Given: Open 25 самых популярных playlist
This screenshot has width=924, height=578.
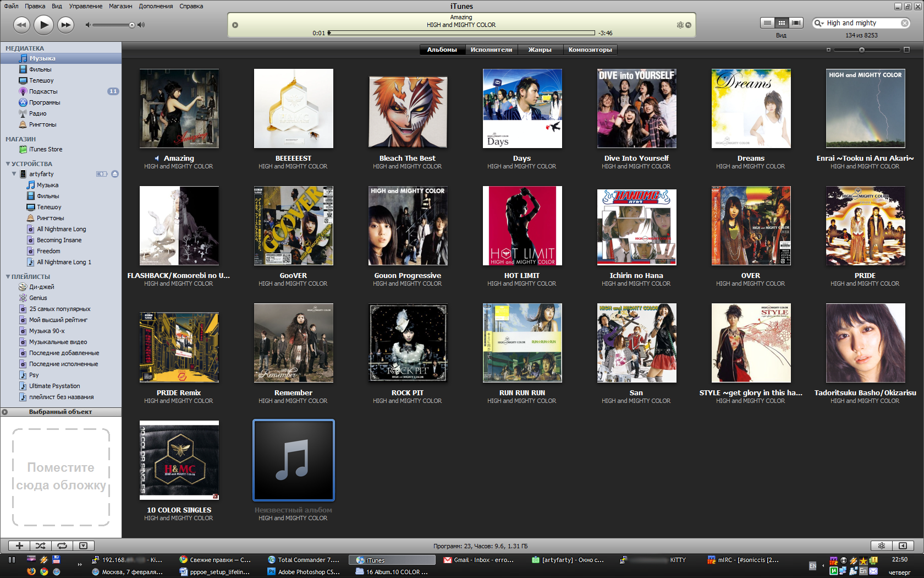Looking at the screenshot, I should pyautogui.click(x=61, y=309).
